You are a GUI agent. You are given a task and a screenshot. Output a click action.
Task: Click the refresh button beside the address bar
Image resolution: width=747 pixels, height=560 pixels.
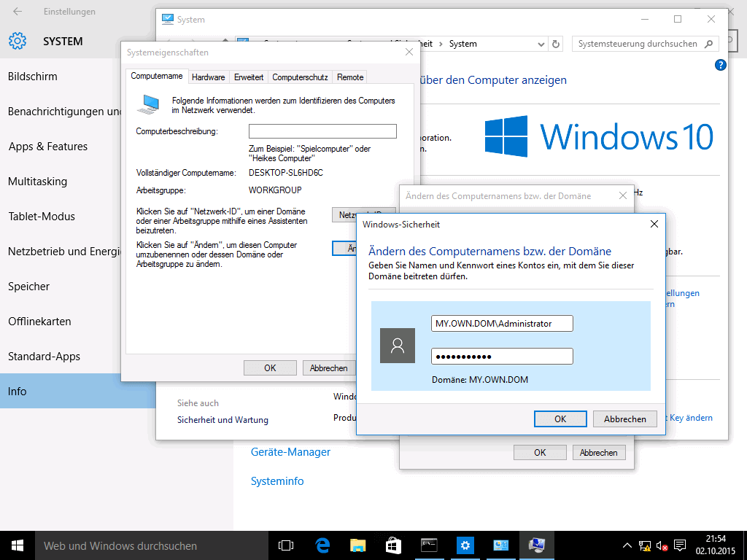(x=555, y=44)
